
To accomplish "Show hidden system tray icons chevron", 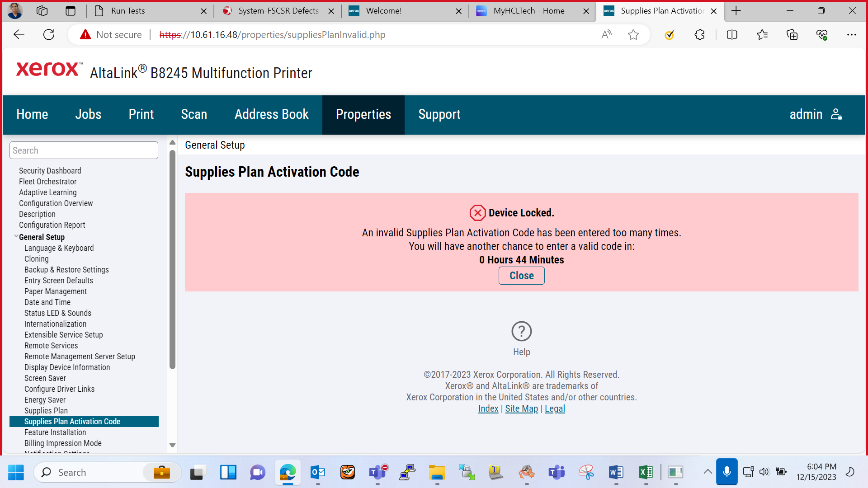I will (708, 472).
